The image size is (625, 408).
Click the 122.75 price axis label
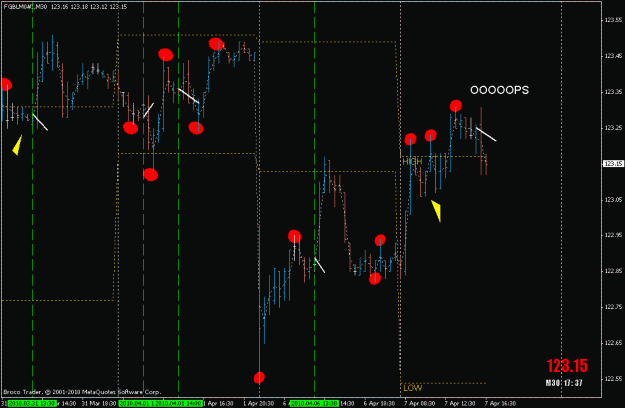(x=613, y=307)
